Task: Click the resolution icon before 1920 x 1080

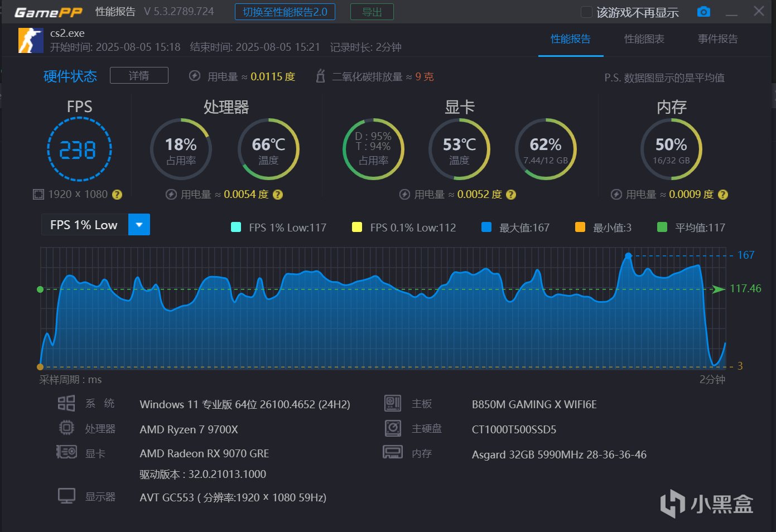Action: pyautogui.click(x=38, y=195)
